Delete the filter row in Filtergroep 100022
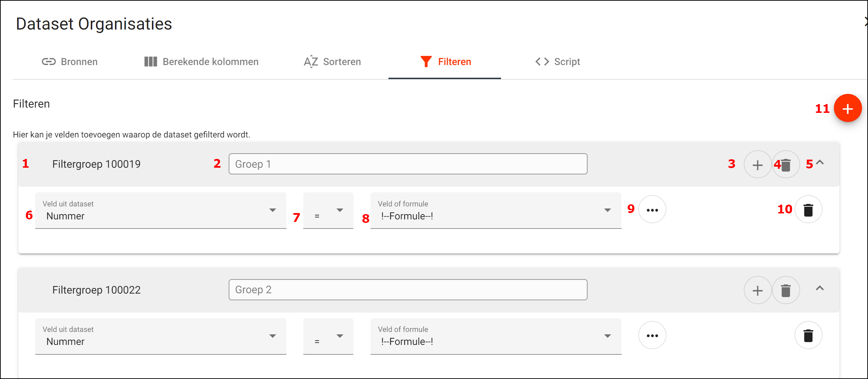Image resolution: width=868 pixels, height=379 pixels. [x=808, y=335]
